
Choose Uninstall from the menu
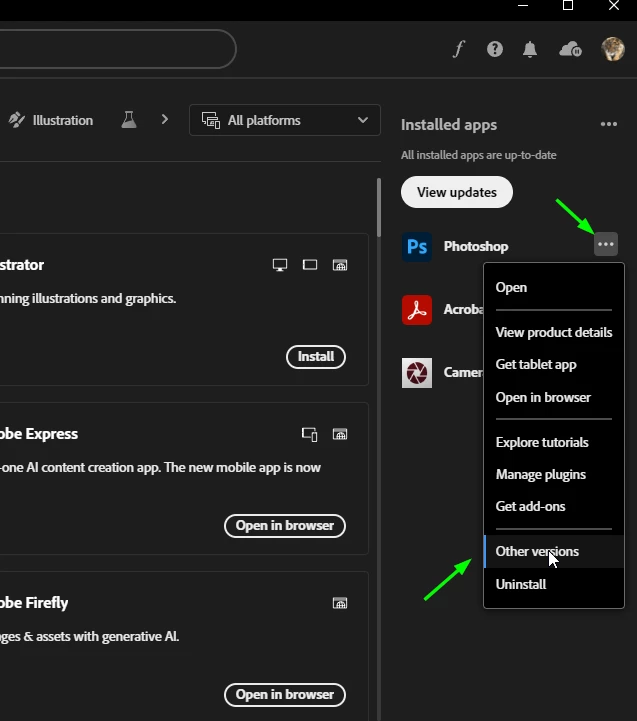coord(554,584)
